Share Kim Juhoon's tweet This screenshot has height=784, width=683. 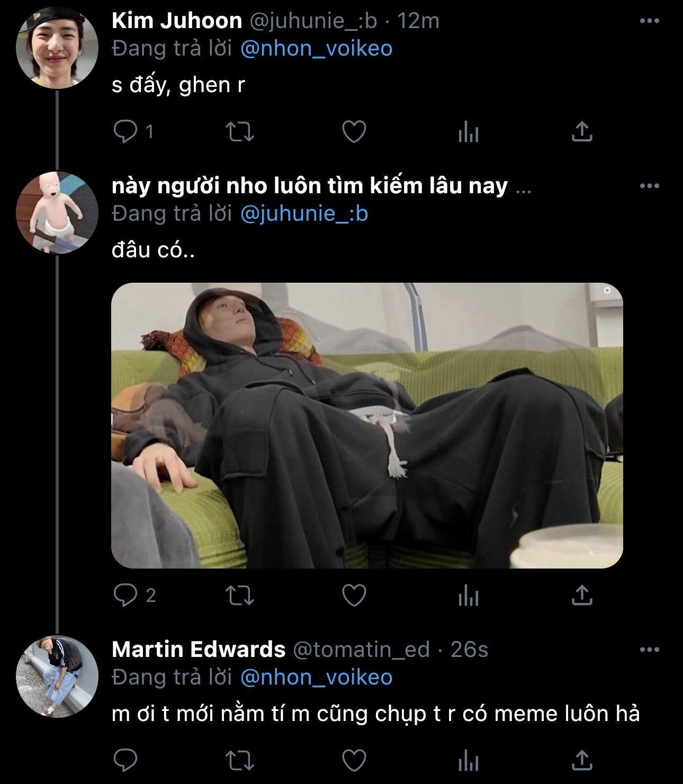582,132
